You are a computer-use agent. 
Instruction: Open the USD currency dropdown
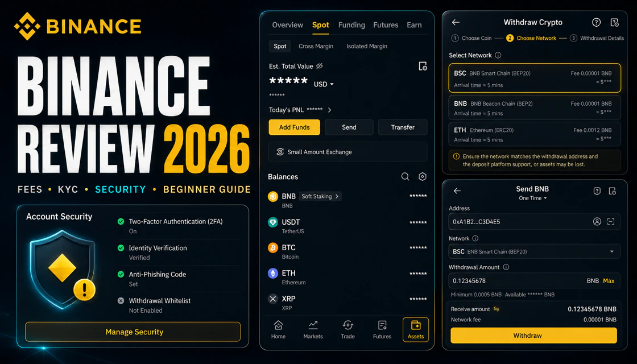click(x=324, y=84)
